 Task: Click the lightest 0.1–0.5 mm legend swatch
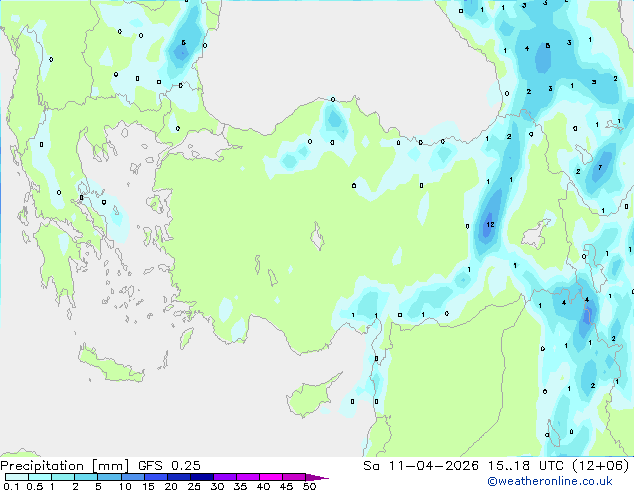[x=17, y=477]
